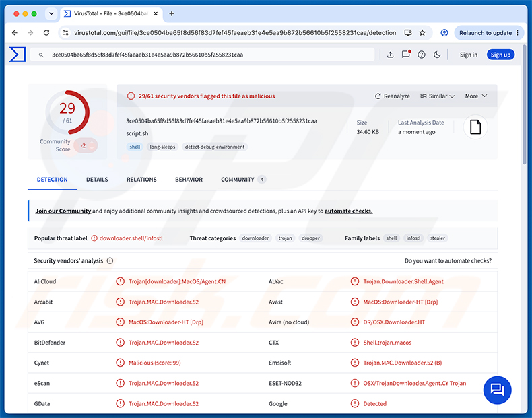
Task: Open the help question mark icon
Action: (422, 55)
